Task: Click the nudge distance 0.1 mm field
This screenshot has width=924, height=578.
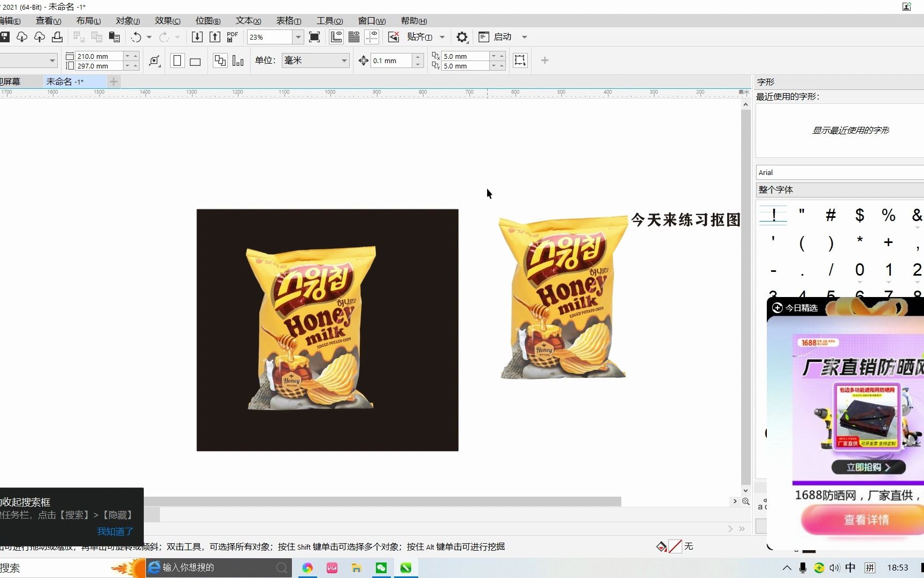Action: pyautogui.click(x=392, y=60)
